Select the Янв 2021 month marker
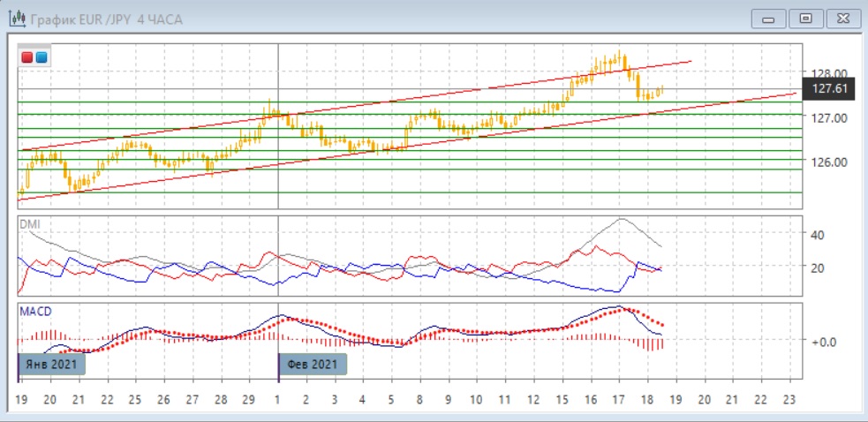The height and width of the screenshot is (422, 868). point(53,365)
